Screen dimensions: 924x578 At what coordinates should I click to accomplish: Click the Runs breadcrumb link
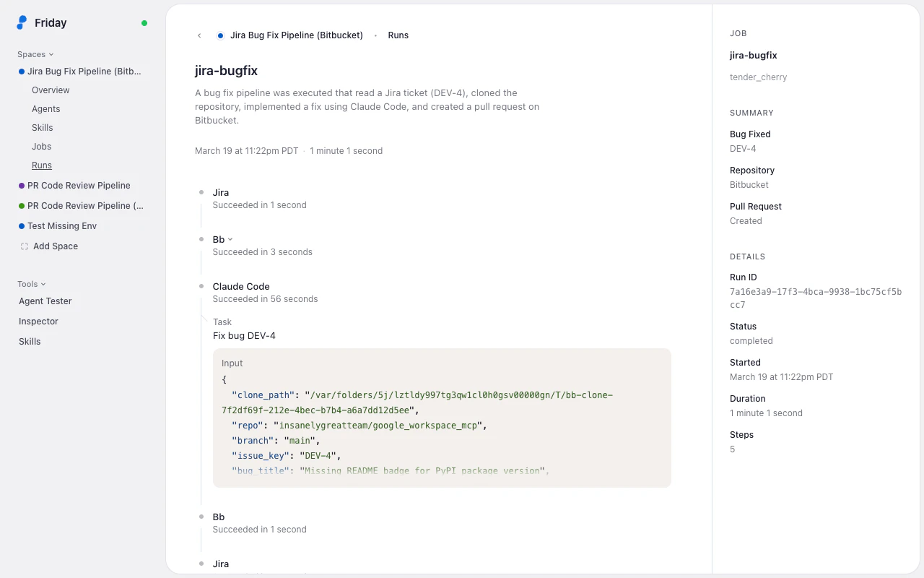[398, 35]
